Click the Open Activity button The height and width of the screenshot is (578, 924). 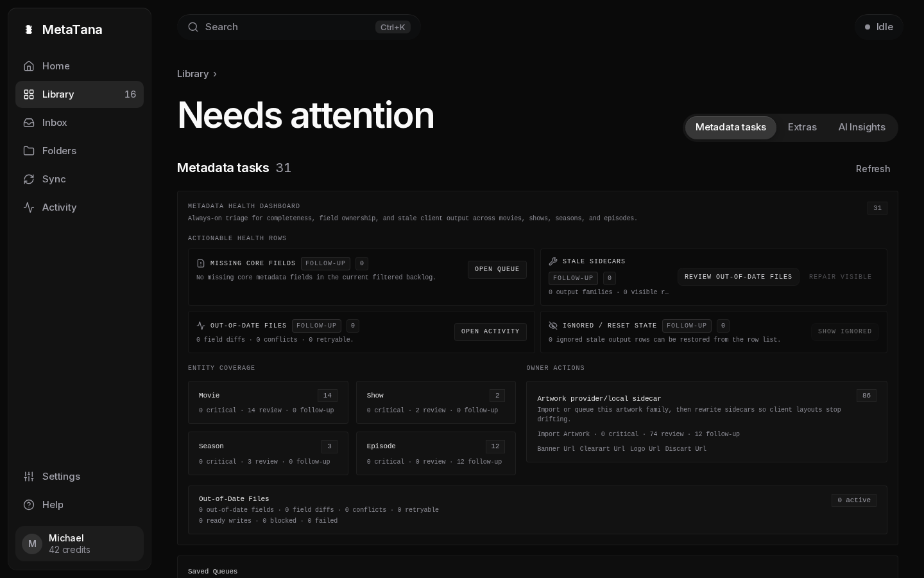[490, 331]
